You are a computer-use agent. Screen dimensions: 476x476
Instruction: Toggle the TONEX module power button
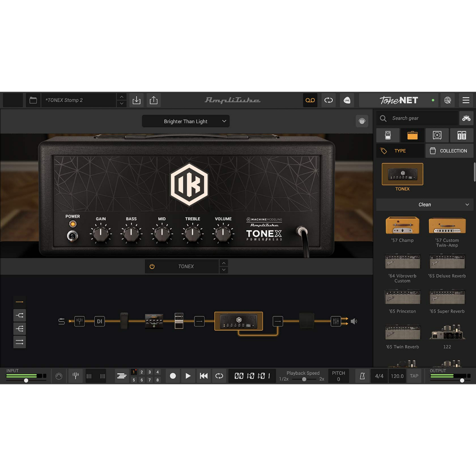click(152, 266)
